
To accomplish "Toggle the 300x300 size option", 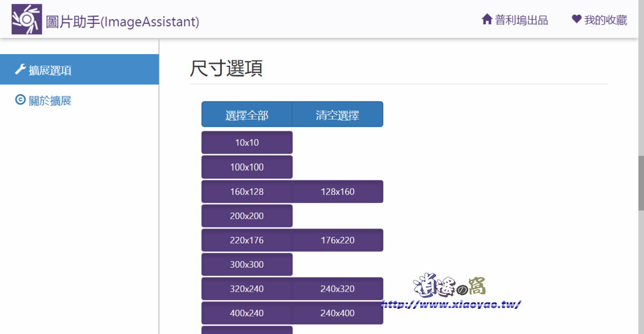I will coord(247,264).
